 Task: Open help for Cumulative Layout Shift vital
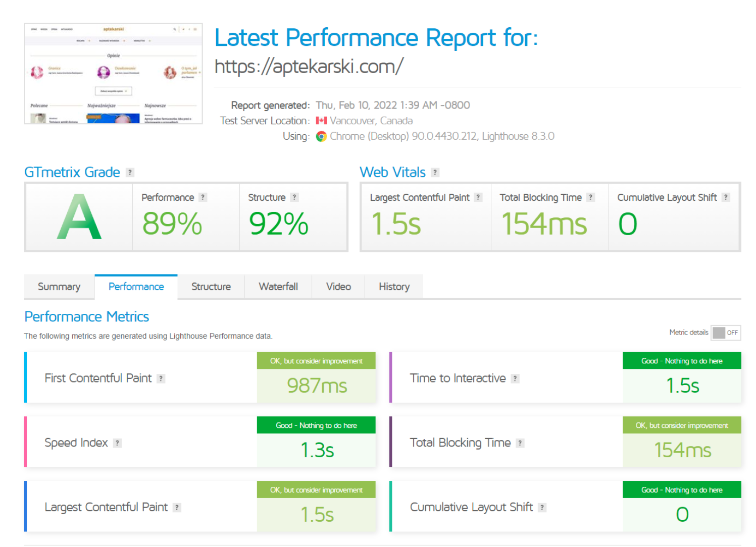click(x=726, y=197)
